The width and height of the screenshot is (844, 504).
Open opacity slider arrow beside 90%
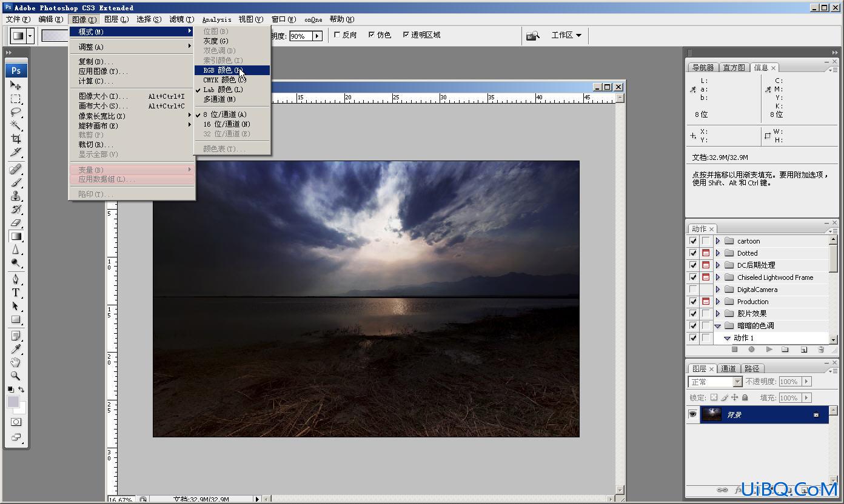316,36
